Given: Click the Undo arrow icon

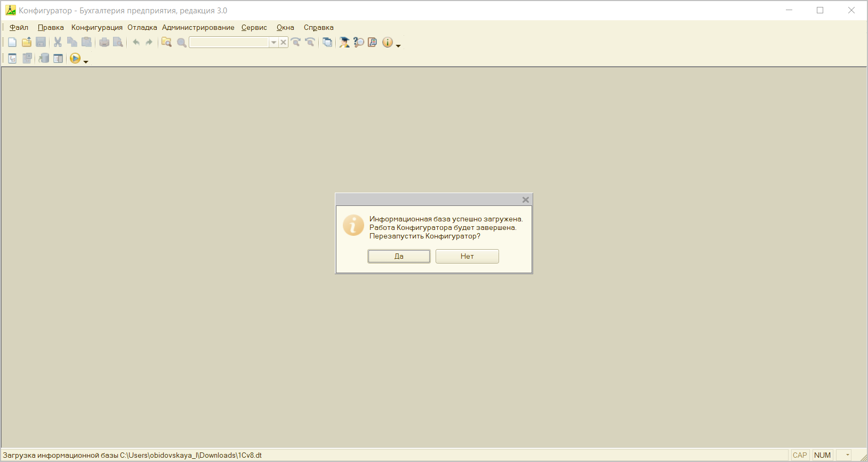Looking at the screenshot, I should tap(136, 42).
